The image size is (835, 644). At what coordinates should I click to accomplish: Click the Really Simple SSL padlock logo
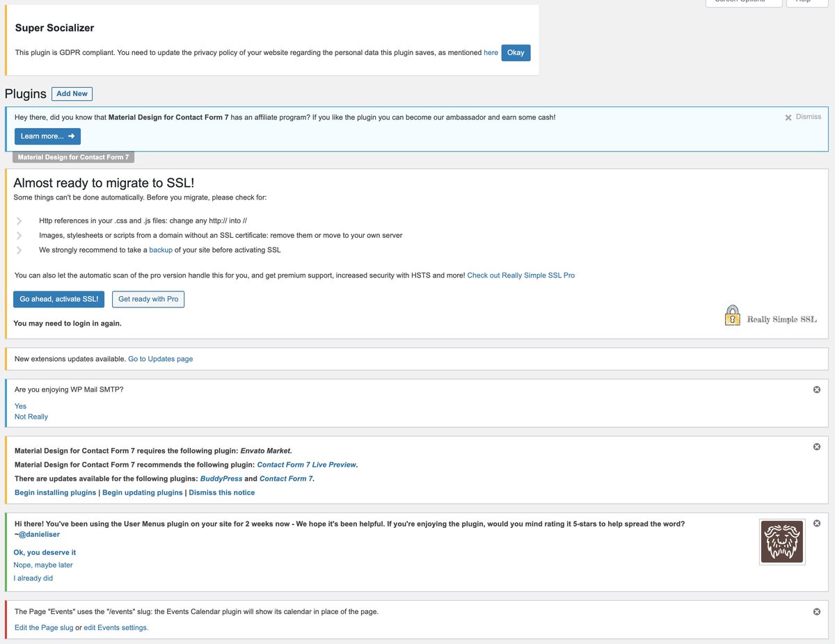732,314
